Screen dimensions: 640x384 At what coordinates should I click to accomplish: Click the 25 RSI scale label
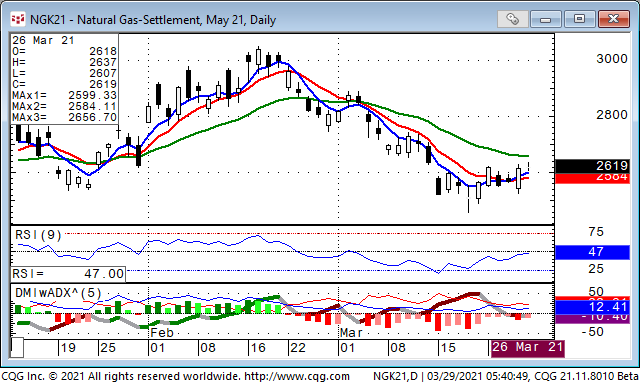point(596,269)
